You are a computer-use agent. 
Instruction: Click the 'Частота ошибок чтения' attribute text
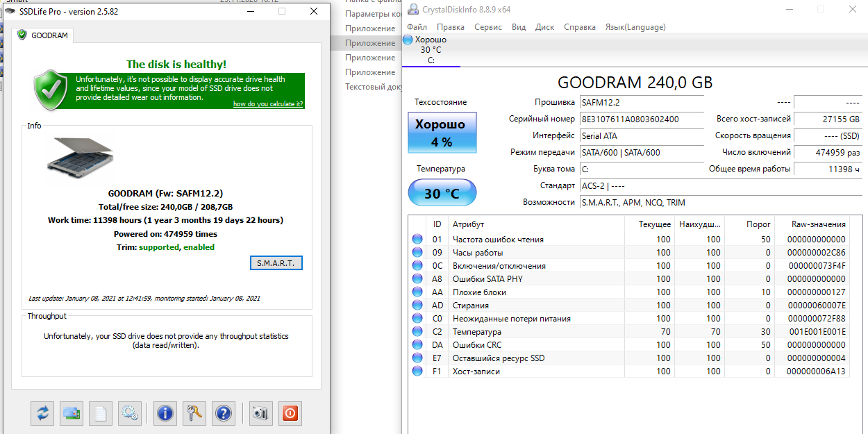point(498,240)
